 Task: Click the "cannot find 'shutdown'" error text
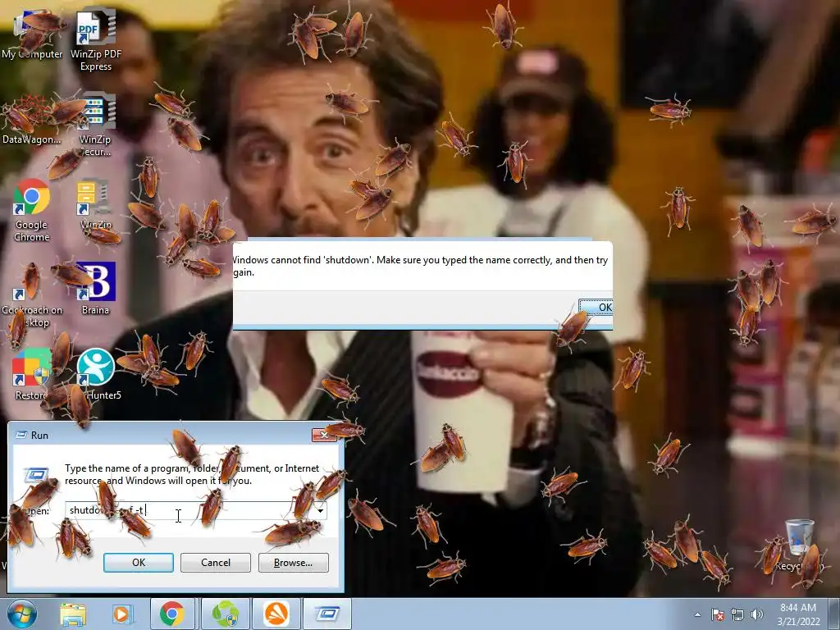click(x=421, y=266)
